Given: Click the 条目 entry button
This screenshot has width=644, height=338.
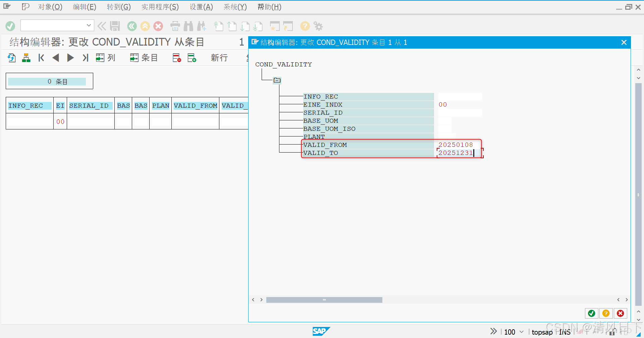Looking at the screenshot, I should [x=144, y=58].
